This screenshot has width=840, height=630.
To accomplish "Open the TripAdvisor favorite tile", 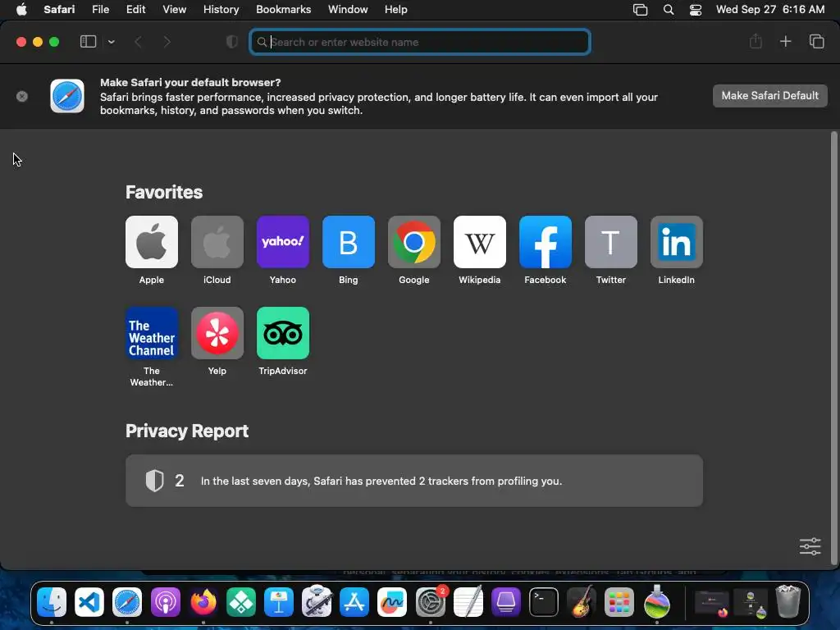I will coord(283,333).
